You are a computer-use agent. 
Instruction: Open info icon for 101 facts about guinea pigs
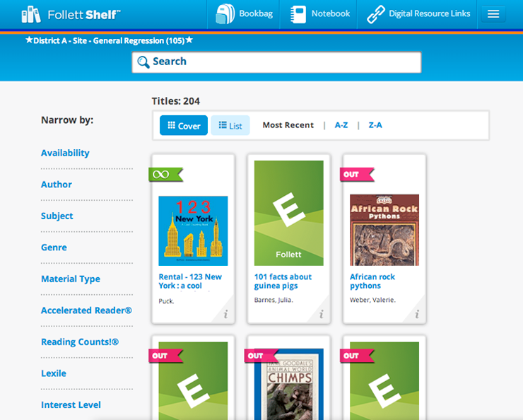tap(321, 314)
